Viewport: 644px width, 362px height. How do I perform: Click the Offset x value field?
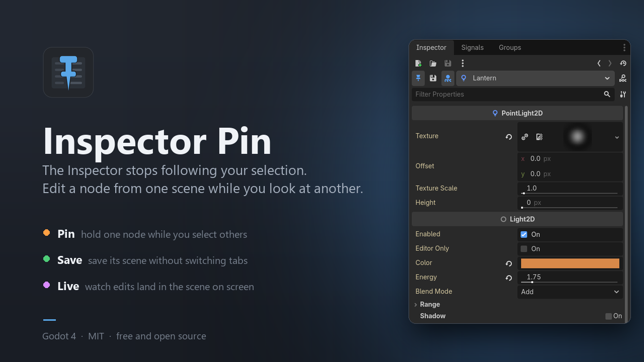point(570,159)
